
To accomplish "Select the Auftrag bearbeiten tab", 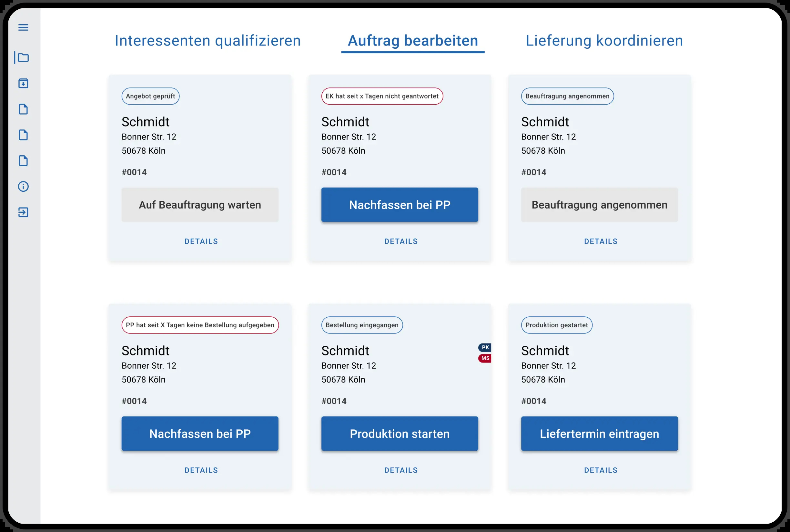I will pos(413,41).
